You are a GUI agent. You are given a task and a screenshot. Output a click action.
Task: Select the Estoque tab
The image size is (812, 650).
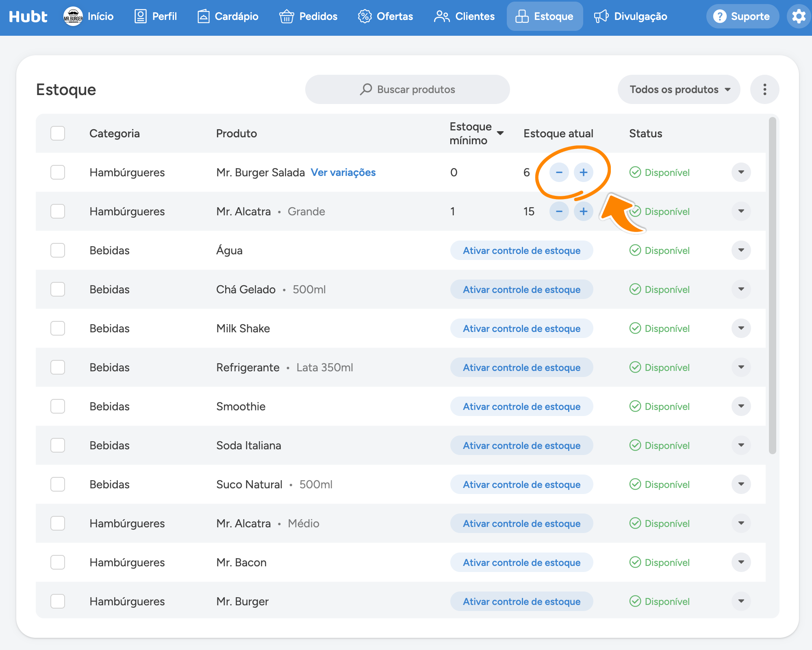tap(545, 16)
